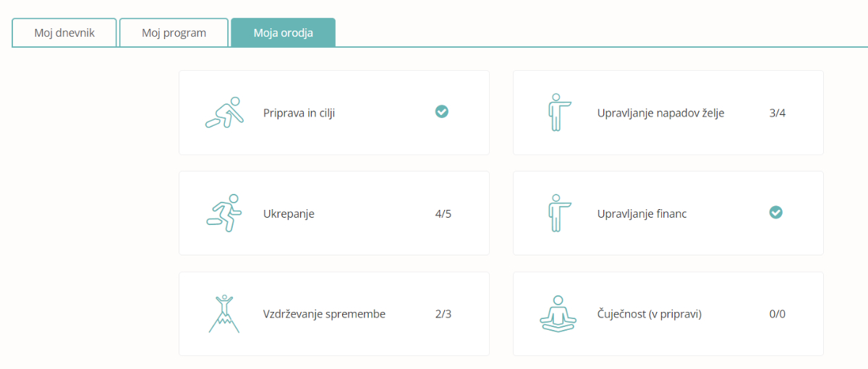
Task: Click the completed checkmark beside Priprava in cilji
Action: (442, 111)
